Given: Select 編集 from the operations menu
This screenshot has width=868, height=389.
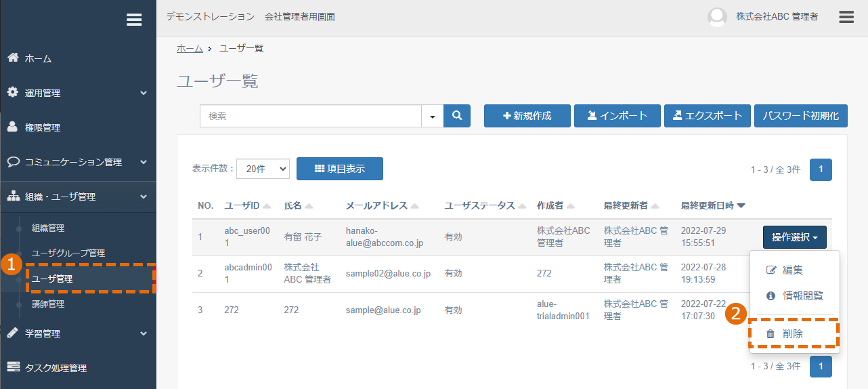Looking at the screenshot, I should click(x=794, y=270).
